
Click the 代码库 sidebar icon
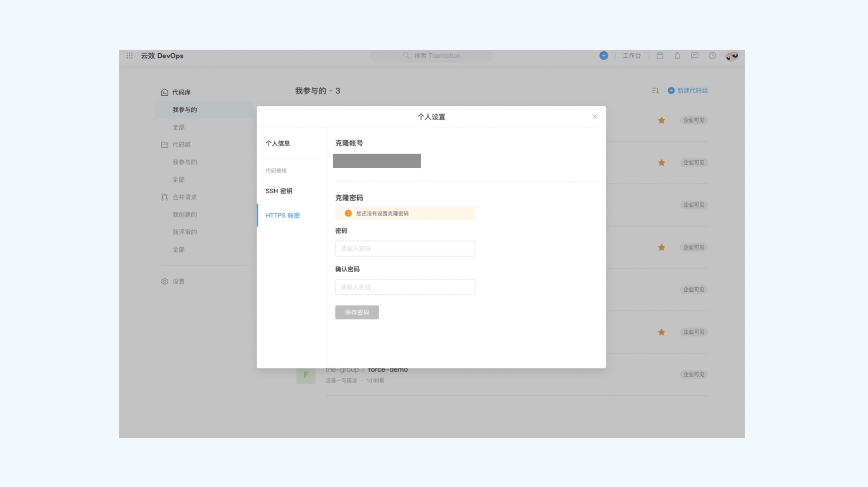coord(164,92)
